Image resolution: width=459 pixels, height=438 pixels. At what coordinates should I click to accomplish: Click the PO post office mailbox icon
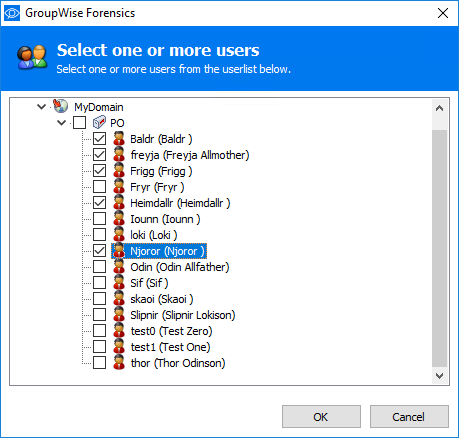[99, 122]
